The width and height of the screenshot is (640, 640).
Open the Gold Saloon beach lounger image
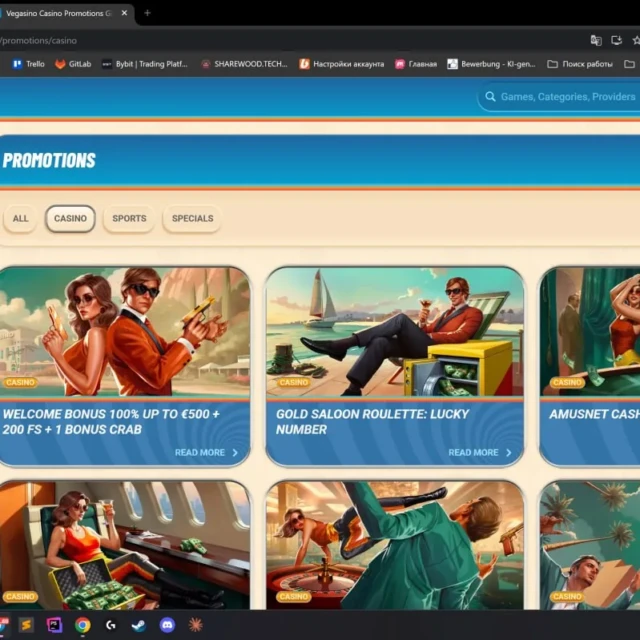coord(395,331)
